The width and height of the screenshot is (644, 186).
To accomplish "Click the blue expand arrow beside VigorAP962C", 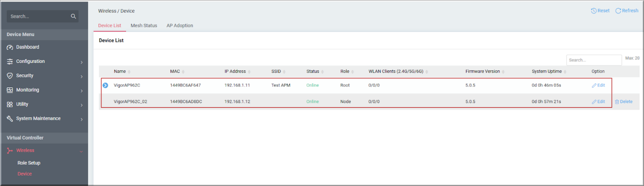I will (x=105, y=85).
